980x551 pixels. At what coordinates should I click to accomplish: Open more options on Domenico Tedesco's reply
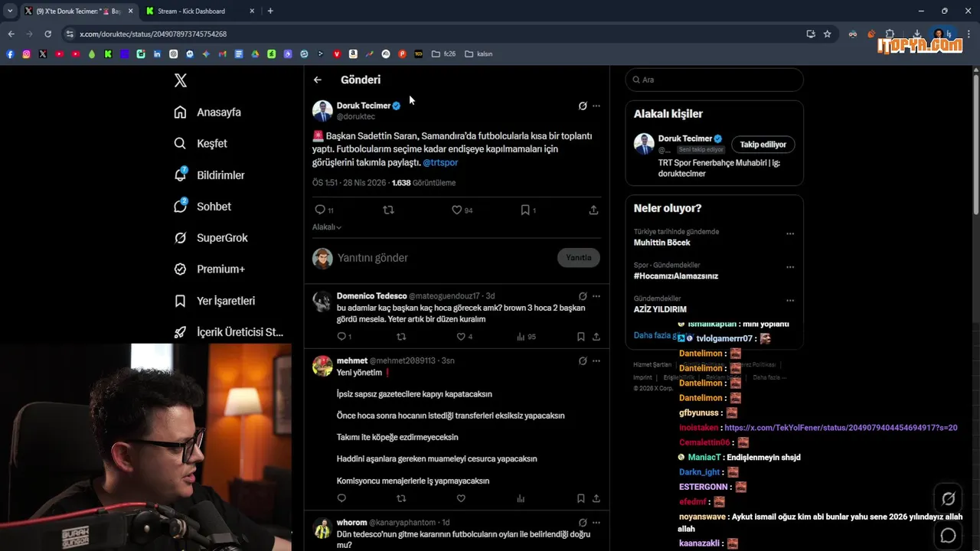(596, 296)
